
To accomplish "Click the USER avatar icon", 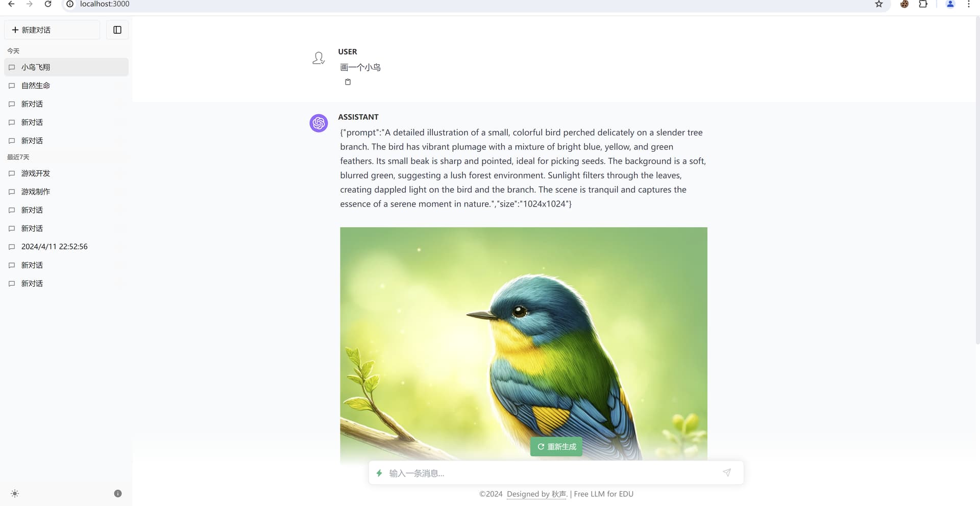I will (x=318, y=58).
